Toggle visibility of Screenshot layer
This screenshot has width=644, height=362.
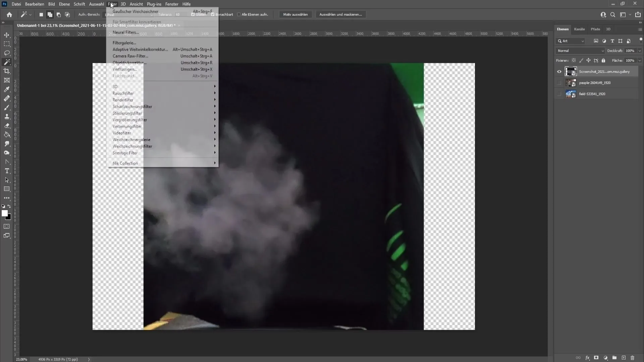coord(559,71)
